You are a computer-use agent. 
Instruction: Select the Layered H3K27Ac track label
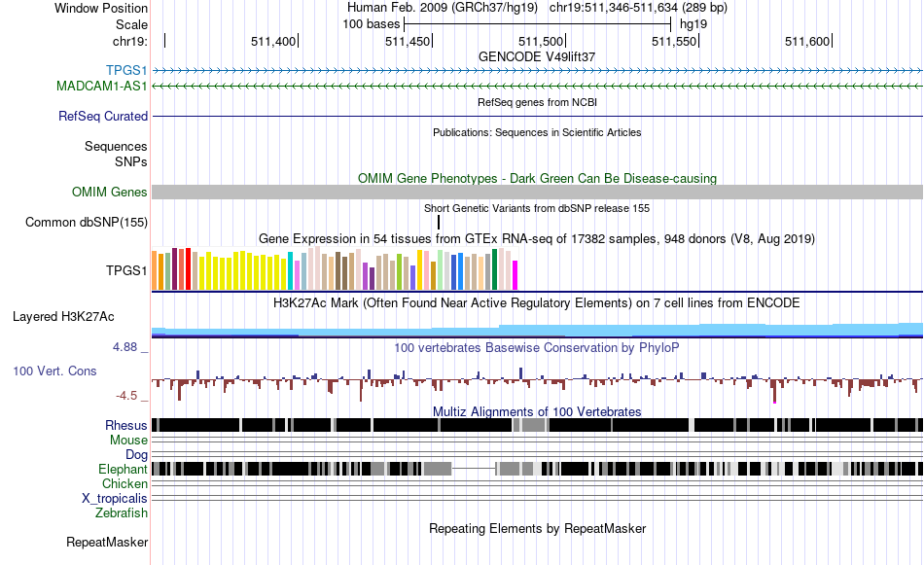tap(63, 316)
